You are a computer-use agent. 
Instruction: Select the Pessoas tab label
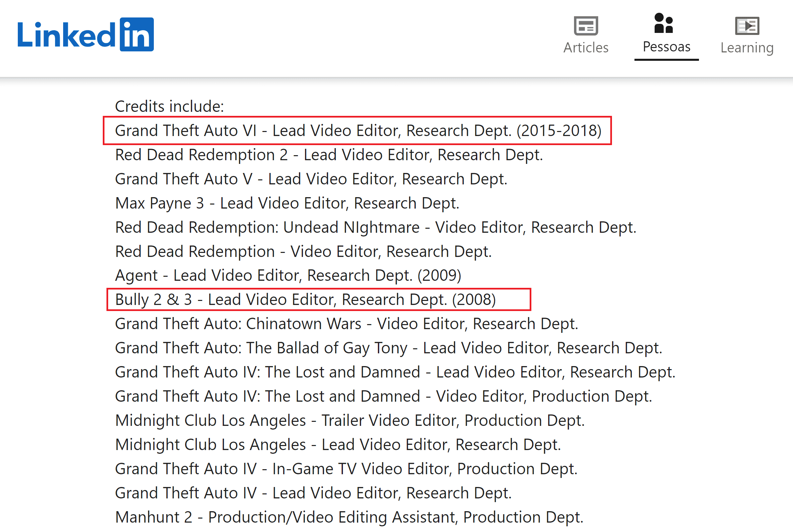pos(666,46)
